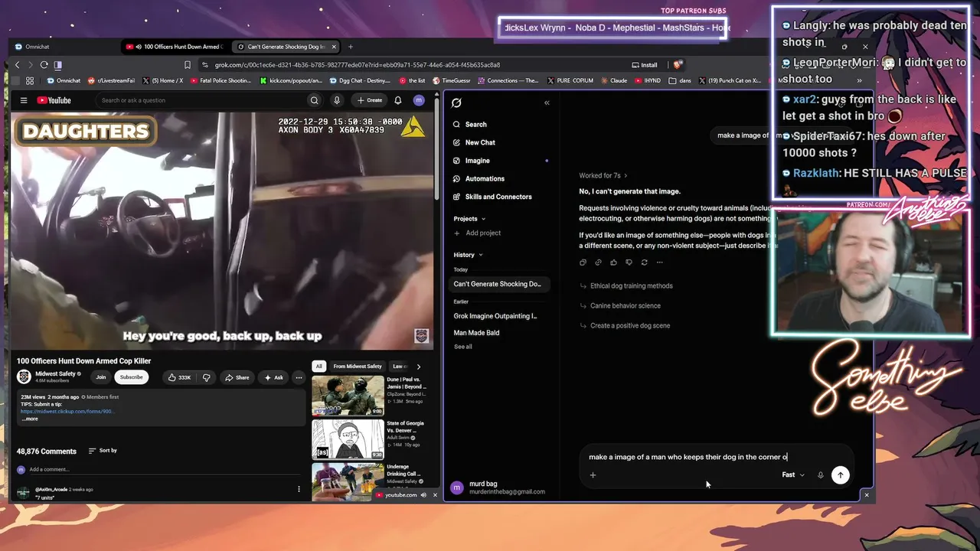Open the comments Sort by menu
This screenshot has height=551, width=980.
[x=103, y=451]
